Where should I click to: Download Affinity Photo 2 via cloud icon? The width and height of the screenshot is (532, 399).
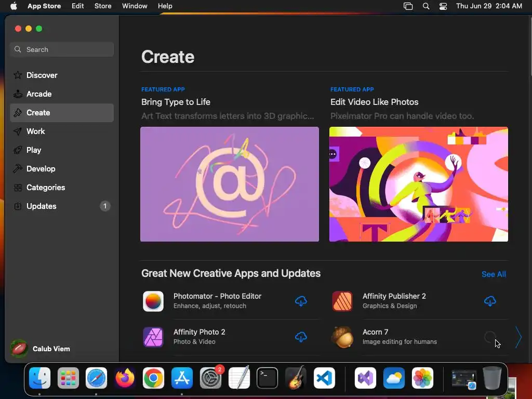click(x=301, y=337)
